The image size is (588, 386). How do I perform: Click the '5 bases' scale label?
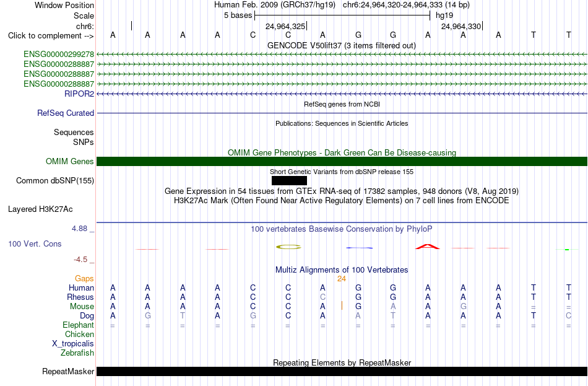click(x=238, y=15)
